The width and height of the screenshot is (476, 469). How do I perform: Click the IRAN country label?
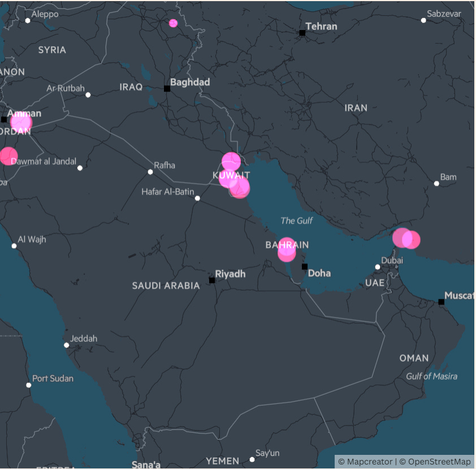tap(356, 108)
